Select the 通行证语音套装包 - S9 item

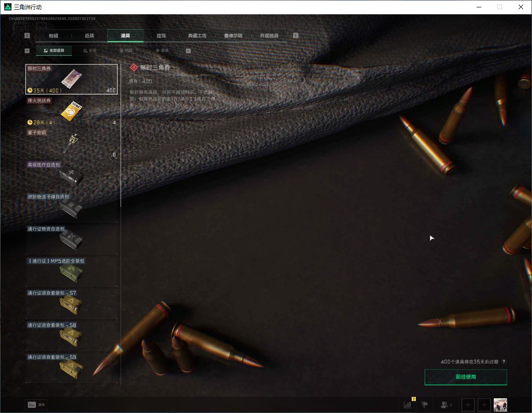click(71, 368)
